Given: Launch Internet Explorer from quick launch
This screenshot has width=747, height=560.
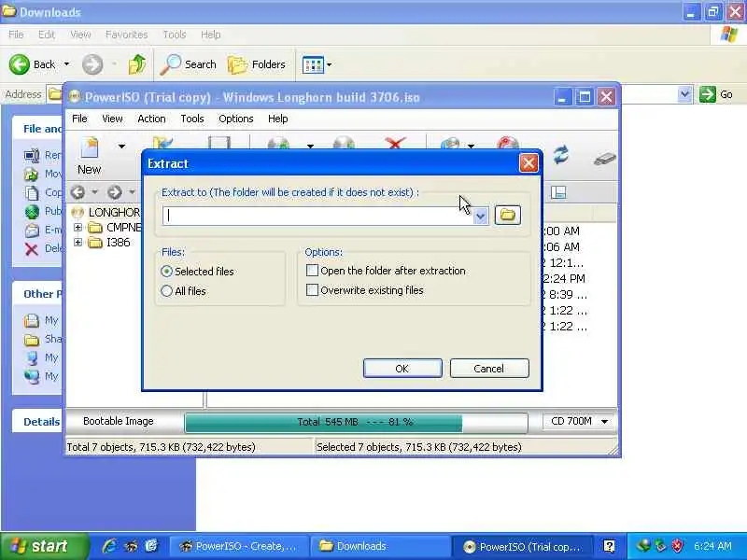Looking at the screenshot, I should (x=109, y=546).
